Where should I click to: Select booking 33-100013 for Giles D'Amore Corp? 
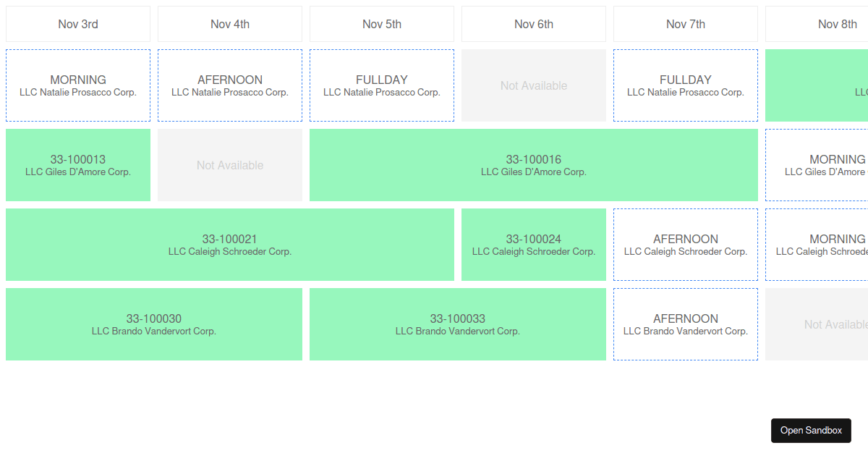coord(77,164)
